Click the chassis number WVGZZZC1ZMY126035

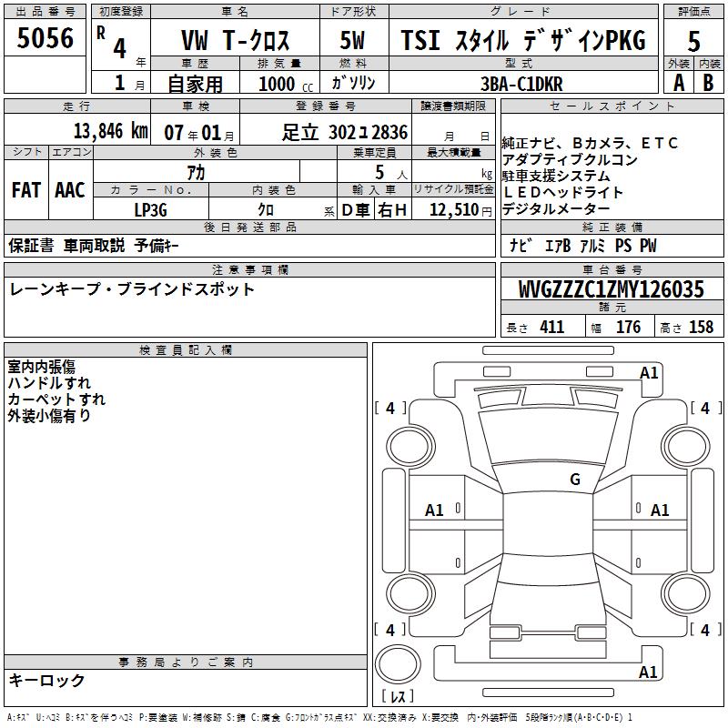pyautogui.click(x=612, y=289)
